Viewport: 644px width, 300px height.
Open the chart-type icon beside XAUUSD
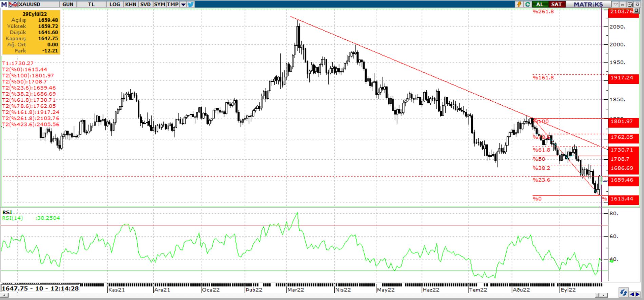click(x=13, y=4)
